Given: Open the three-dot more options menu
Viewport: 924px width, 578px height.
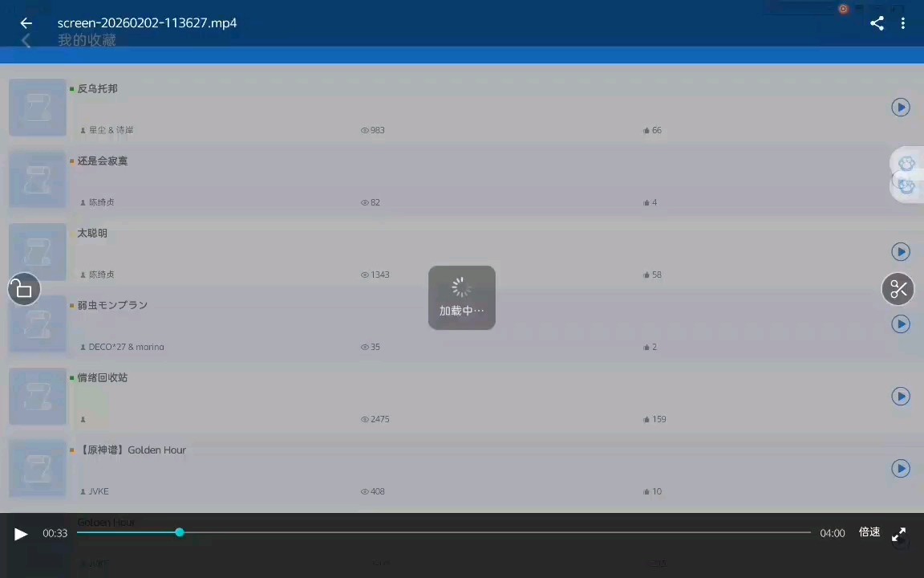Looking at the screenshot, I should pyautogui.click(x=903, y=23).
